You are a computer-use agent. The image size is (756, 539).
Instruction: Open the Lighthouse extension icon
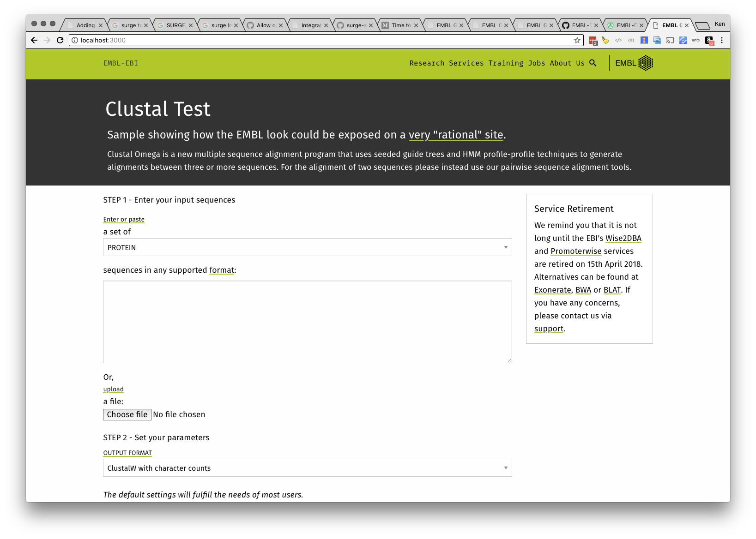point(644,40)
